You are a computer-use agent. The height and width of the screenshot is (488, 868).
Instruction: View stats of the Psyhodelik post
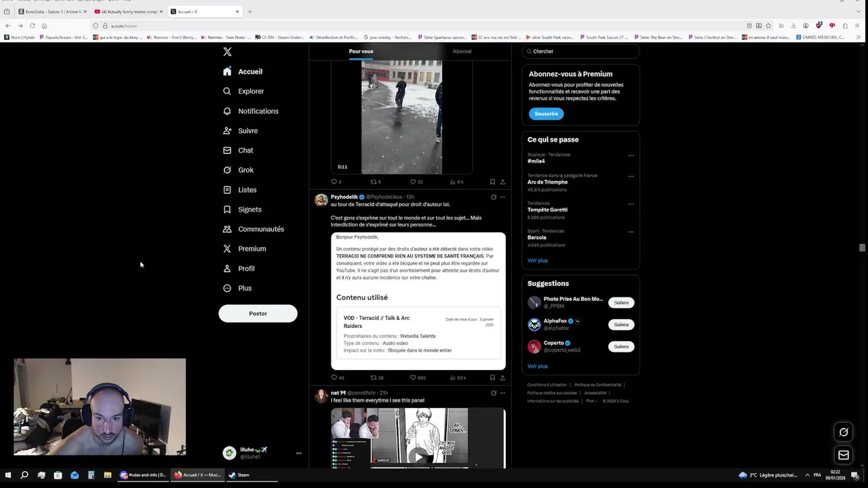(x=458, y=378)
